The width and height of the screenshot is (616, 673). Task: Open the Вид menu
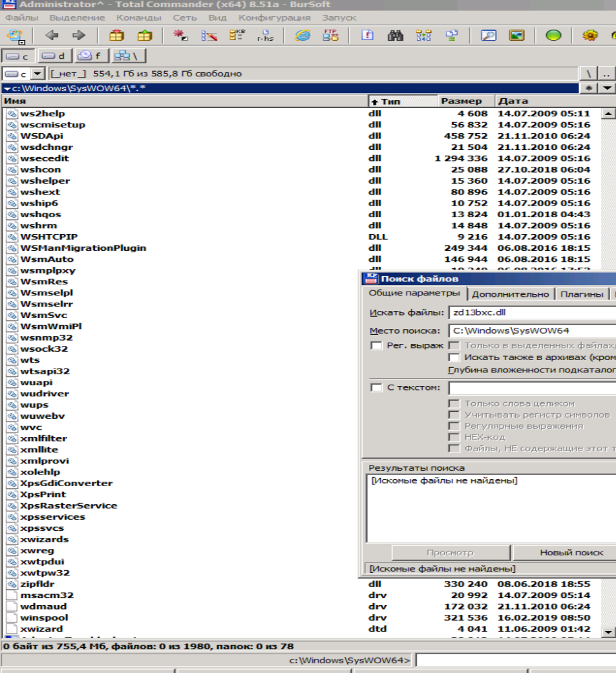(217, 17)
